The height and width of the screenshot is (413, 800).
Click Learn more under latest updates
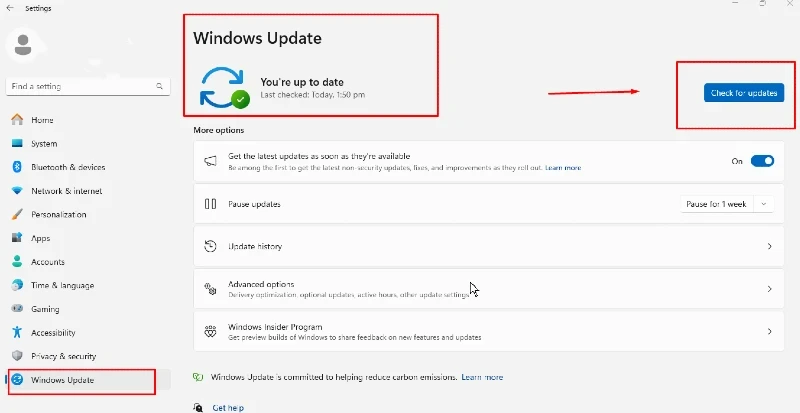(x=563, y=168)
